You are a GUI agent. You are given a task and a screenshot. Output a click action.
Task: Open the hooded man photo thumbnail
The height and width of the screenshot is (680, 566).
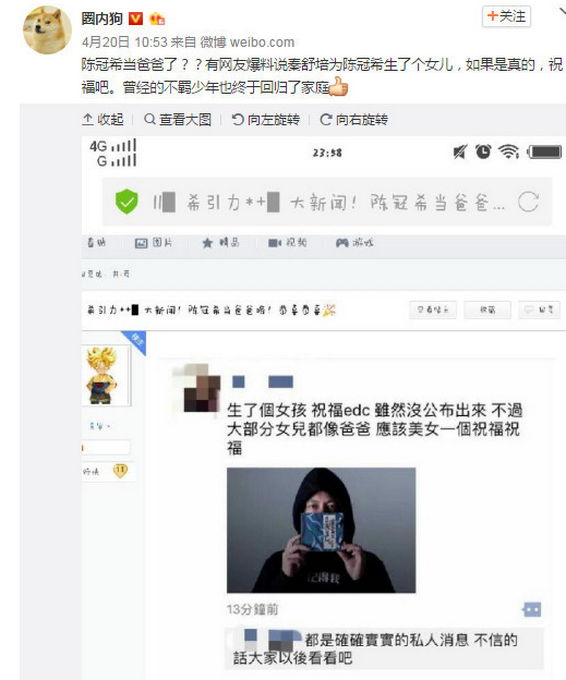321,530
